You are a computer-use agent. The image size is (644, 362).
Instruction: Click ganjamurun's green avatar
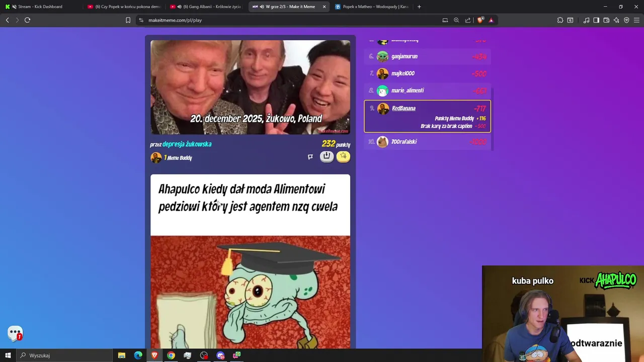pyautogui.click(x=382, y=56)
